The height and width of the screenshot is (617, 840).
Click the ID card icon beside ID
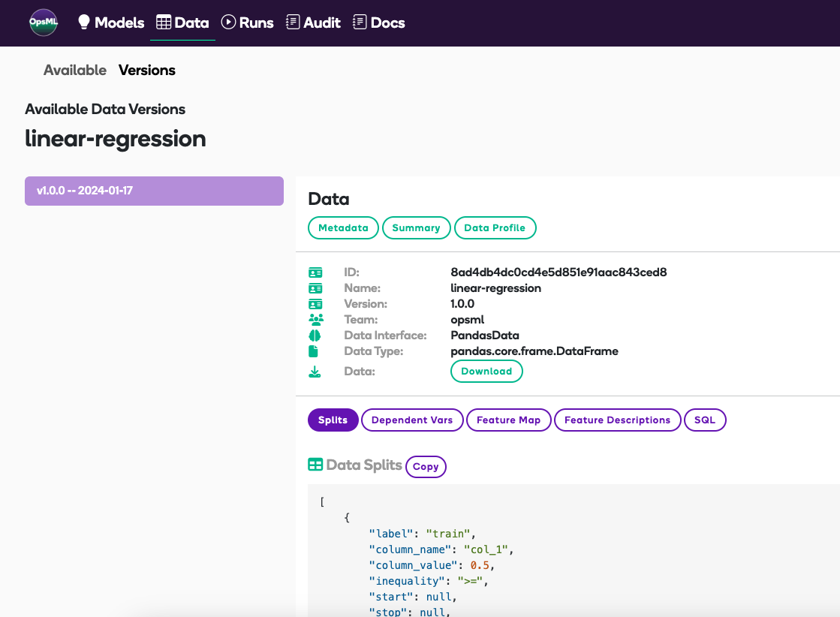coord(315,272)
